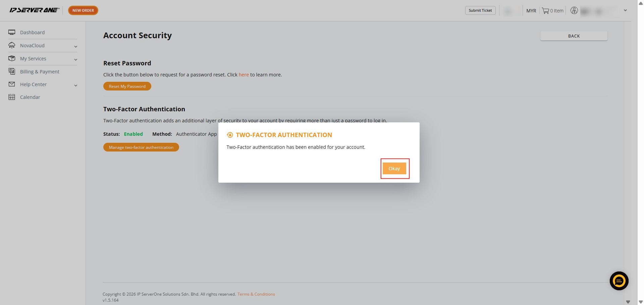644x305 pixels.
Task: Click the IP ServerOne logo
Action: [34, 10]
